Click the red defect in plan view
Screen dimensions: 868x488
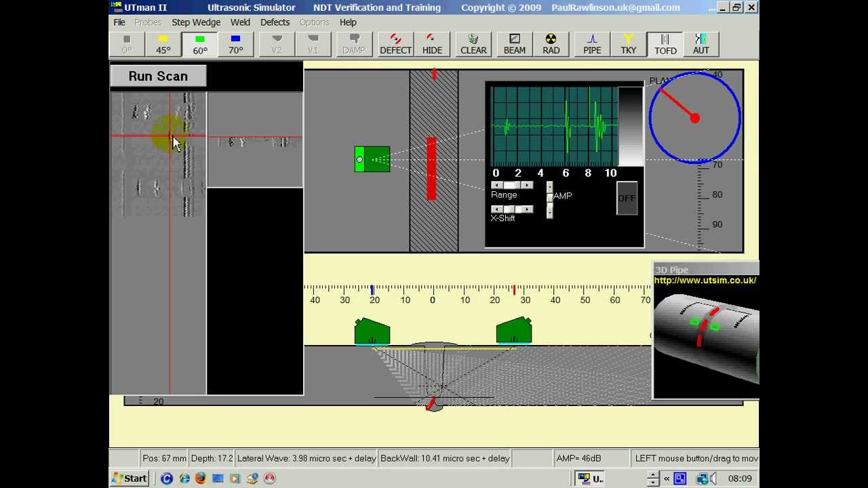[431, 168]
